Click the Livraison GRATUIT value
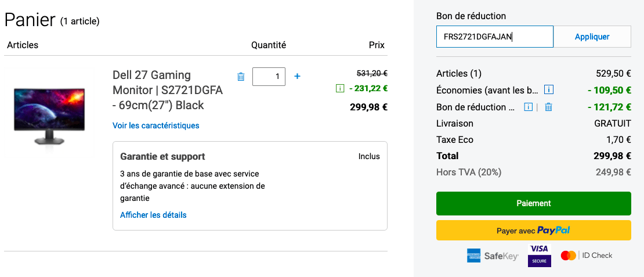This screenshot has width=644, height=277. 613,123
